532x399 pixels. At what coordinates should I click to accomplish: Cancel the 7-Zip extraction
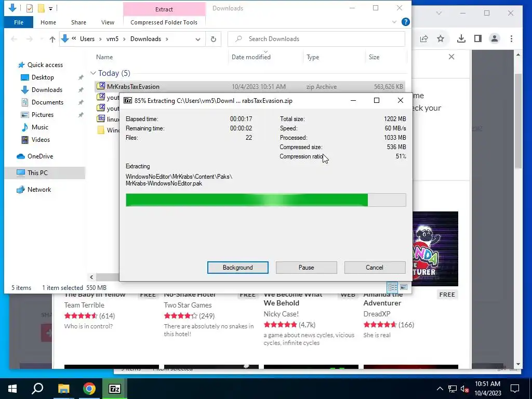pyautogui.click(x=375, y=268)
